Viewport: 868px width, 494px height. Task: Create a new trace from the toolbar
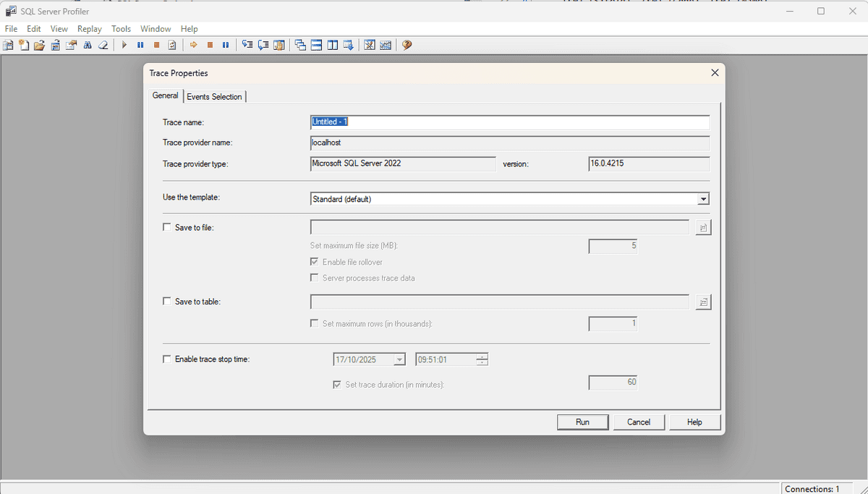[8, 44]
